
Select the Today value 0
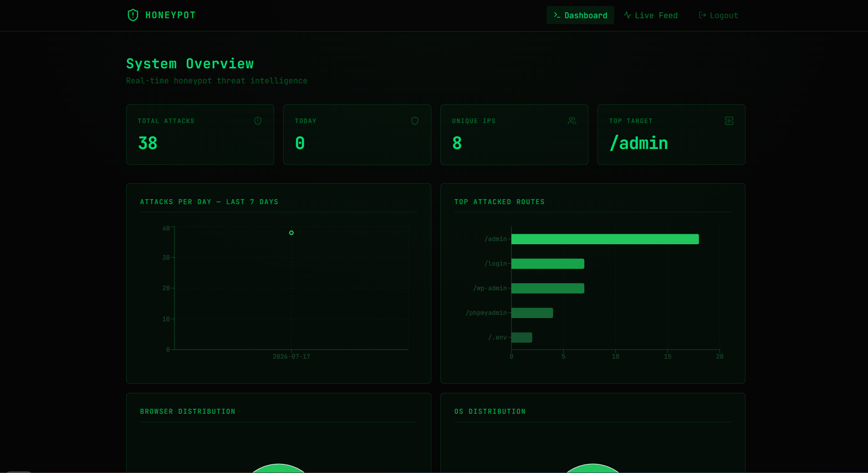(300, 143)
